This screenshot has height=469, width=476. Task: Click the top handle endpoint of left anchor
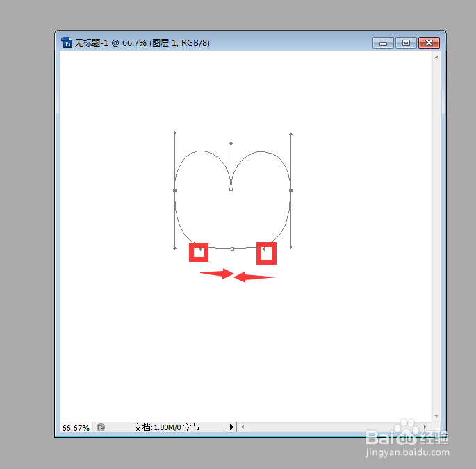(174, 133)
